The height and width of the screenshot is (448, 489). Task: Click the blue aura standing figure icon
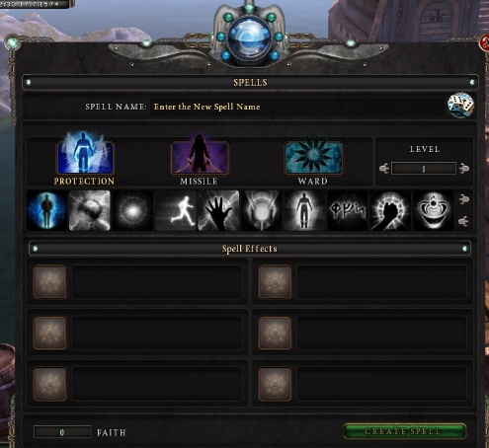pos(46,210)
